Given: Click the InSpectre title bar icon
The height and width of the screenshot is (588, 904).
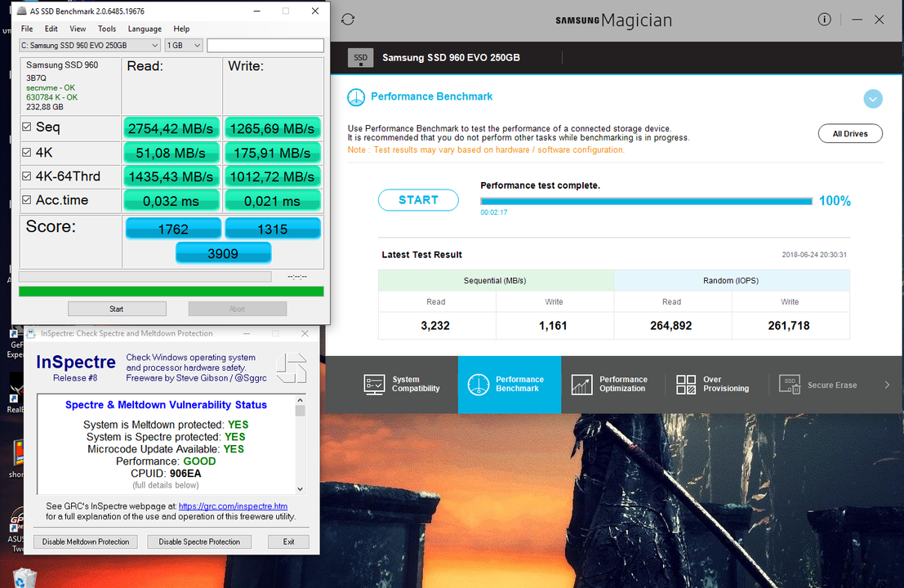Looking at the screenshot, I should (x=32, y=334).
